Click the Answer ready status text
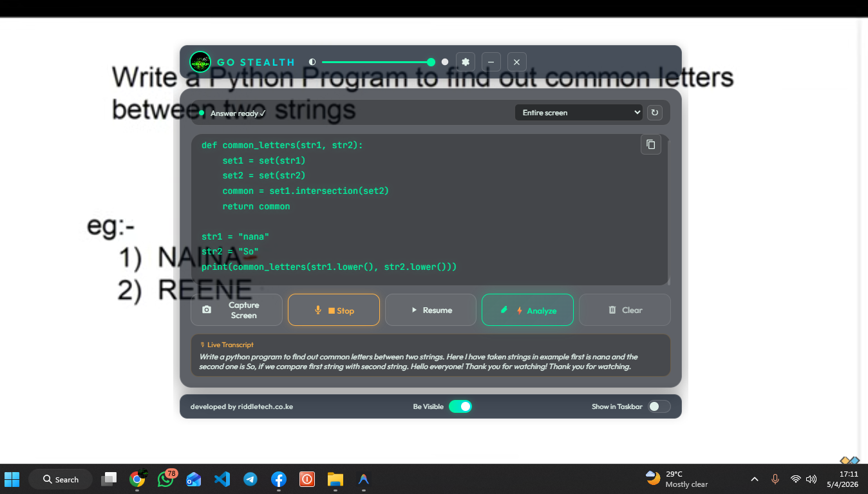Screen dimensions: 868x494 click(x=238, y=113)
